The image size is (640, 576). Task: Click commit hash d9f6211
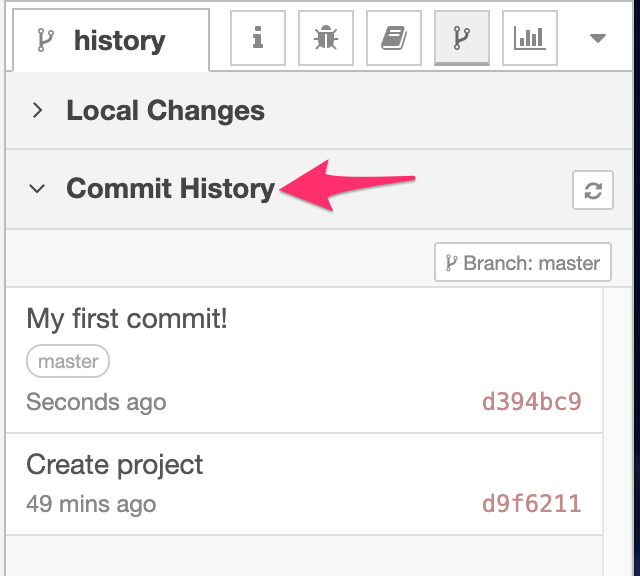pos(531,503)
